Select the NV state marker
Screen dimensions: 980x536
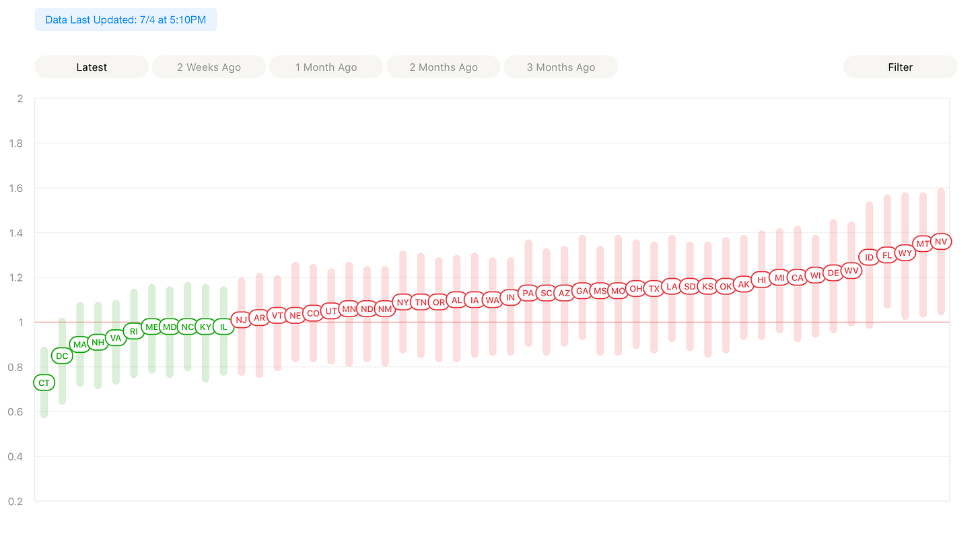coord(941,241)
